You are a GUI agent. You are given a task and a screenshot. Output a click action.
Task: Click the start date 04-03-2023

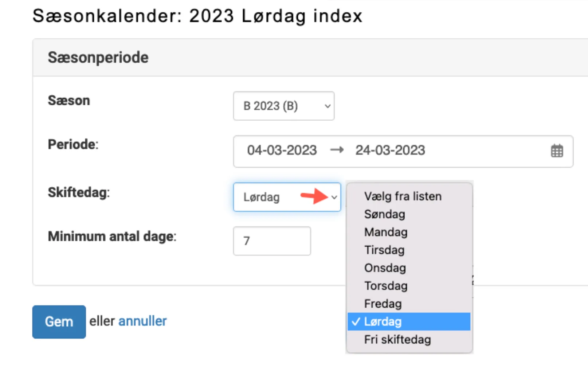282,150
